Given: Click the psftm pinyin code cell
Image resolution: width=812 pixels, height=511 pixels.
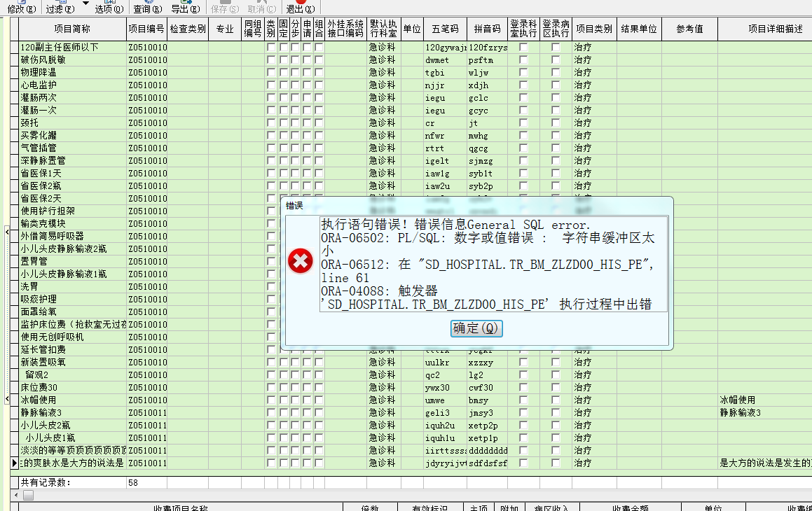Looking at the screenshot, I should pyautogui.click(x=488, y=60).
